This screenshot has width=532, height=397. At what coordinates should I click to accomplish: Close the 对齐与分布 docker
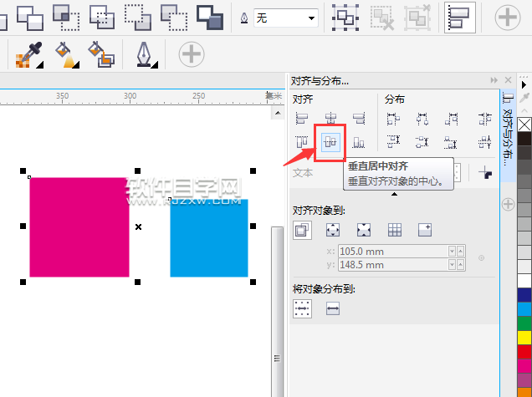point(508,80)
